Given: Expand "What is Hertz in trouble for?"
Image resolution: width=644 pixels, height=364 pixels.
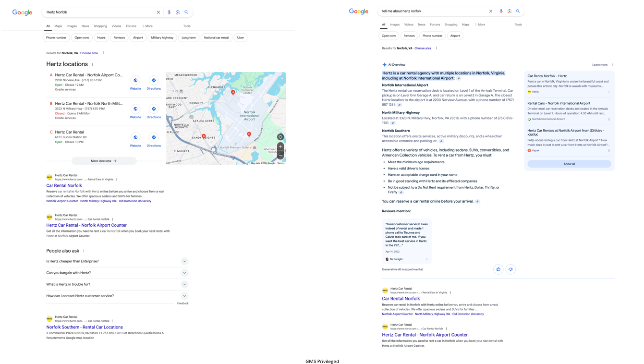Looking at the screenshot, I should coord(184,284).
